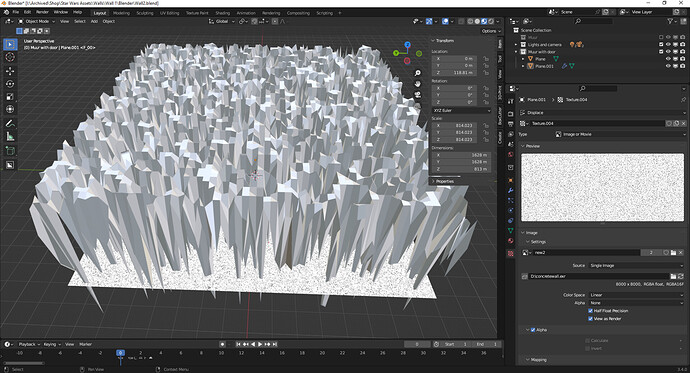Switch to the Sculpting workspace tab
Screen dimensions: 690x373
pyautogui.click(x=145, y=13)
